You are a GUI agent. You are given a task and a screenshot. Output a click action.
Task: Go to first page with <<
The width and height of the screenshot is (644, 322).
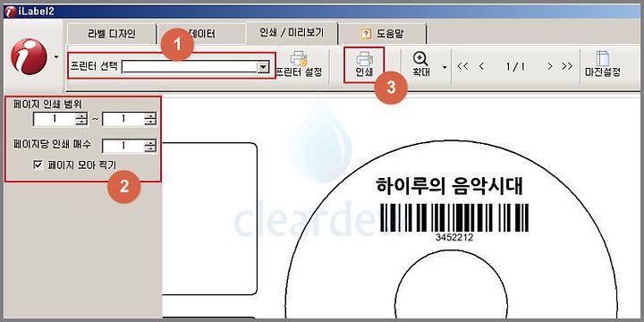pos(462,66)
